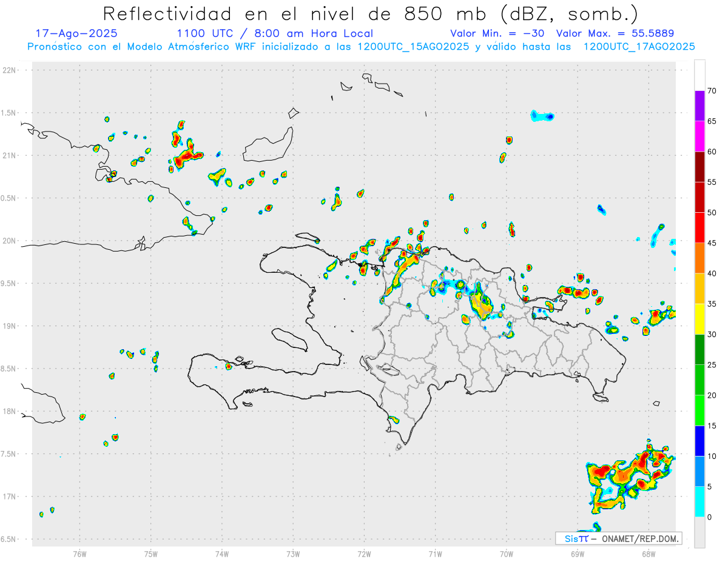Click the 'Valor Max. = 55.5889' text

coord(615,33)
